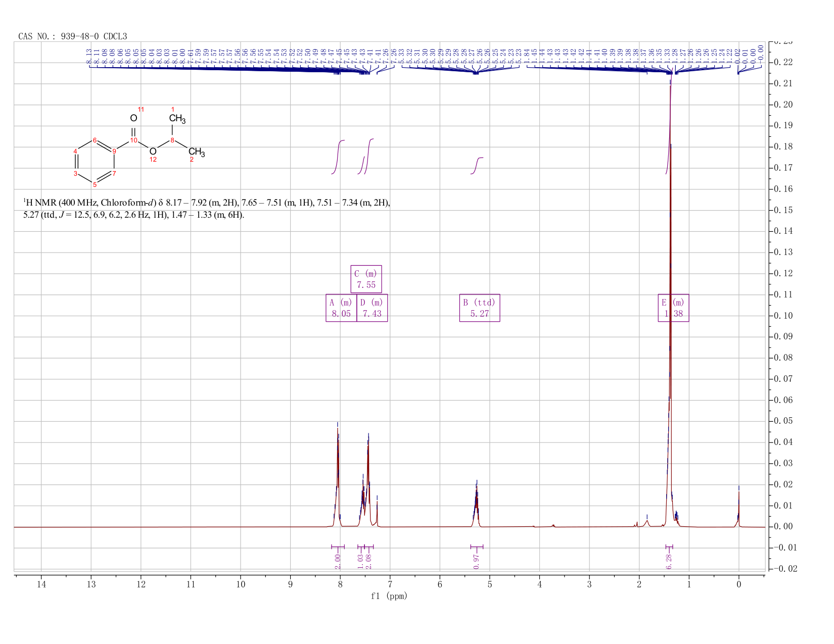
Task: Click the f1 (ppm) axis label
Action: tap(389, 596)
